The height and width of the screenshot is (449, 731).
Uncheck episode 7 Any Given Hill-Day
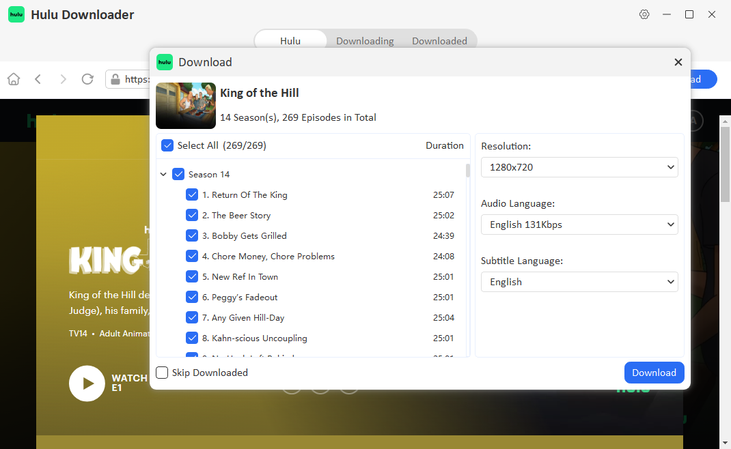tap(192, 318)
